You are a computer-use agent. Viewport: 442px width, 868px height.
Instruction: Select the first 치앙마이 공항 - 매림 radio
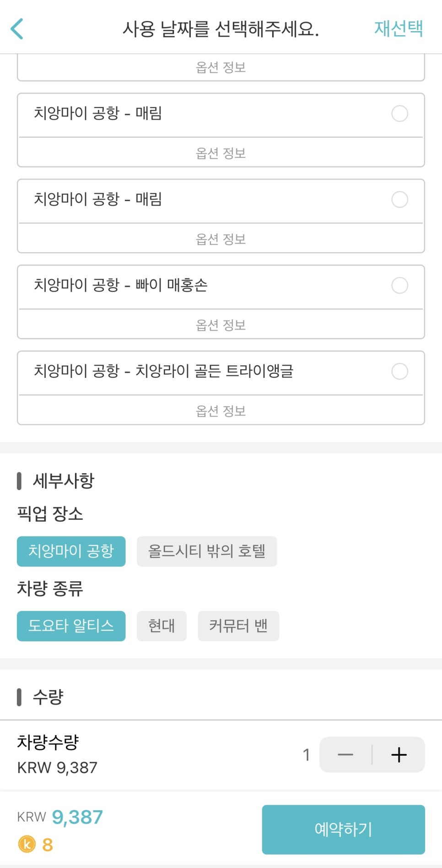pos(399,114)
